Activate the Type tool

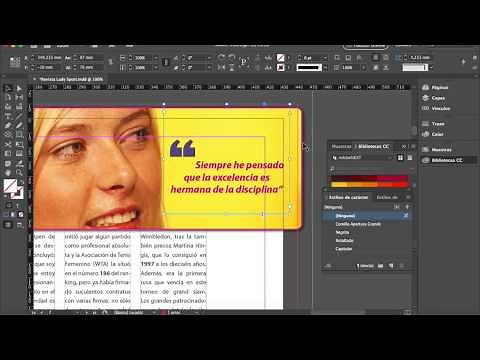pos(8,116)
